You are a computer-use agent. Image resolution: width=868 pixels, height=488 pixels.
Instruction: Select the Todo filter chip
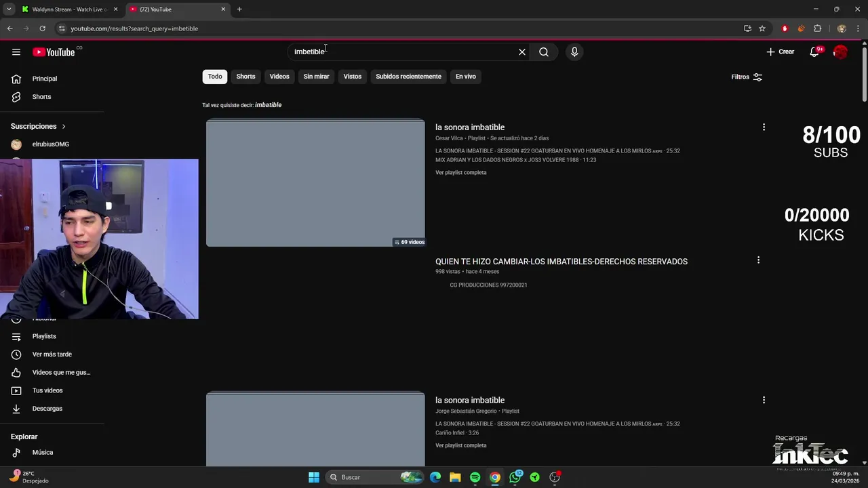[215, 77]
